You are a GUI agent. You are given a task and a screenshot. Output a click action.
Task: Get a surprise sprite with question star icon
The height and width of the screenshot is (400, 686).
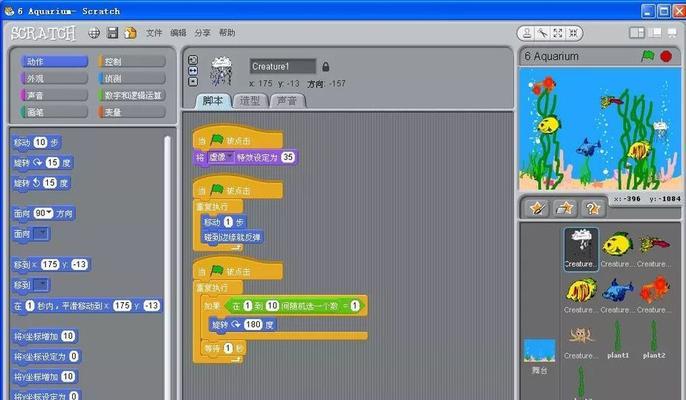(593, 208)
